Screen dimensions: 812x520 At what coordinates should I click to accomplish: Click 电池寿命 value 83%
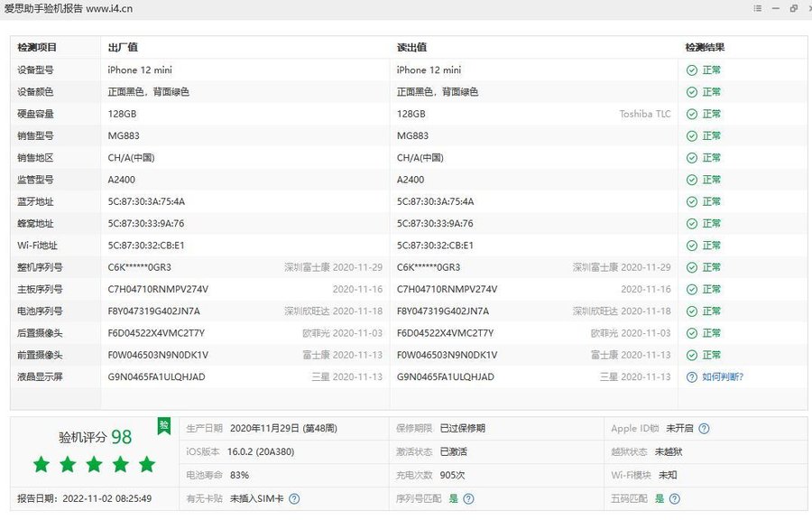[239, 475]
